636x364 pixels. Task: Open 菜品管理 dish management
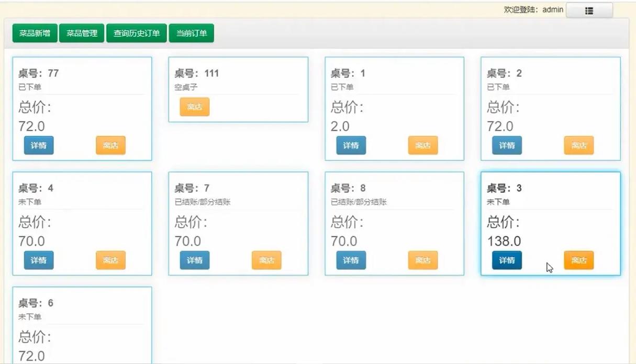tap(81, 32)
